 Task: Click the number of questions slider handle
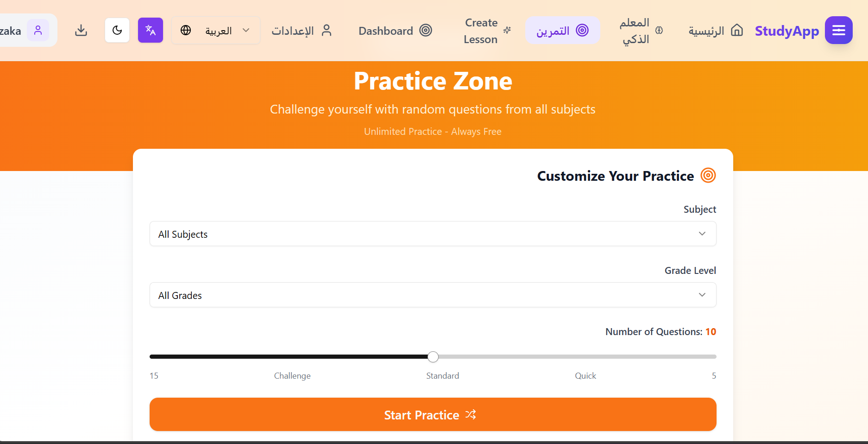[433, 357]
